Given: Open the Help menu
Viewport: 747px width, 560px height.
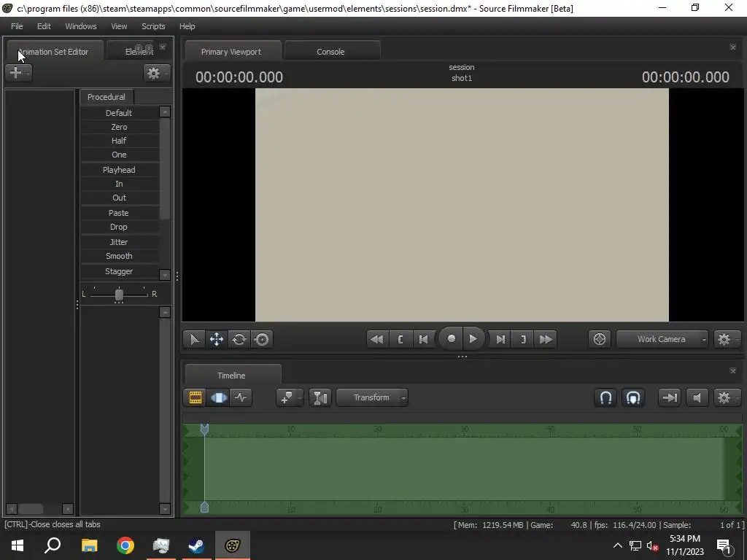Looking at the screenshot, I should click(x=187, y=26).
